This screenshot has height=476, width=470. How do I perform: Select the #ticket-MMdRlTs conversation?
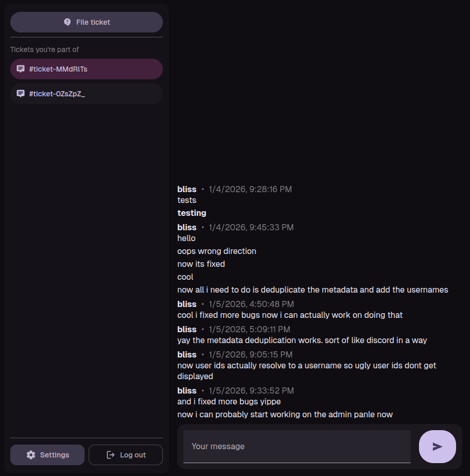click(87, 69)
